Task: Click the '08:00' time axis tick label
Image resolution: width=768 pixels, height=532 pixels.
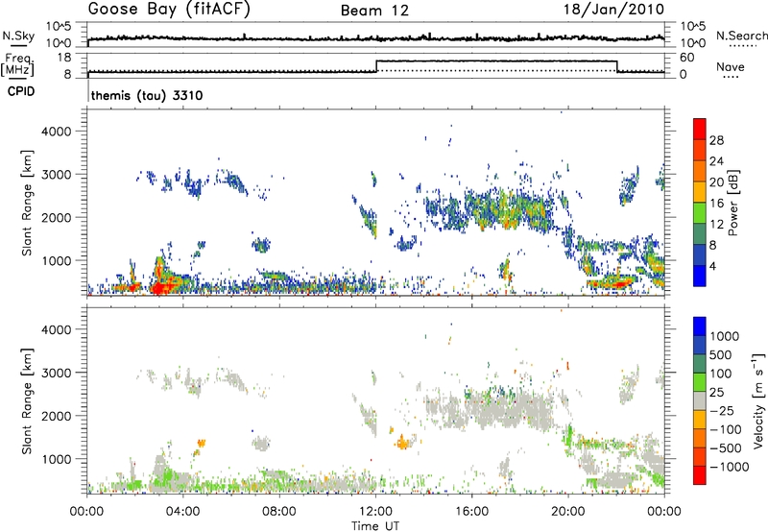Action: pyautogui.click(x=279, y=512)
